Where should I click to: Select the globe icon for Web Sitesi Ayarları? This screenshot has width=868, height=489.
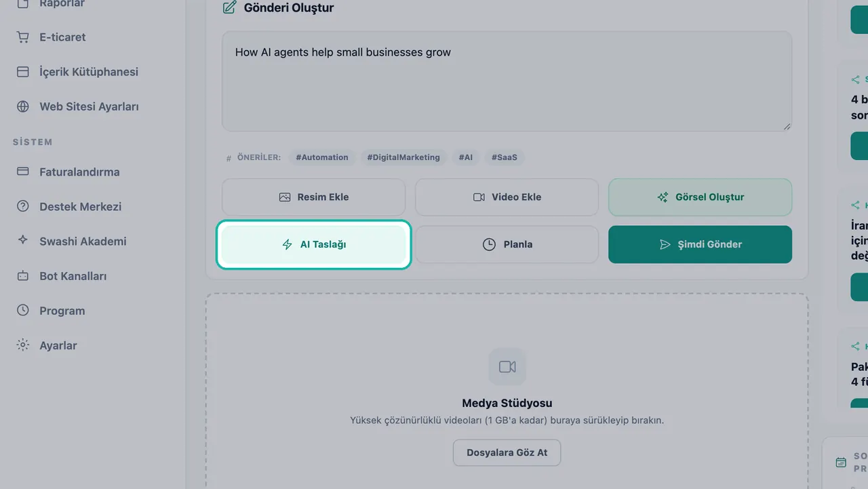tap(23, 106)
